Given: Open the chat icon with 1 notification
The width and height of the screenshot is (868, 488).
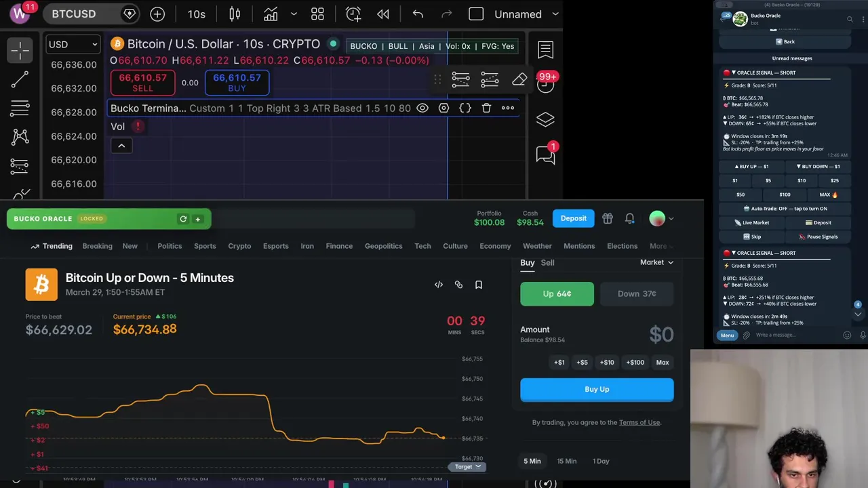Looking at the screenshot, I should tap(545, 155).
